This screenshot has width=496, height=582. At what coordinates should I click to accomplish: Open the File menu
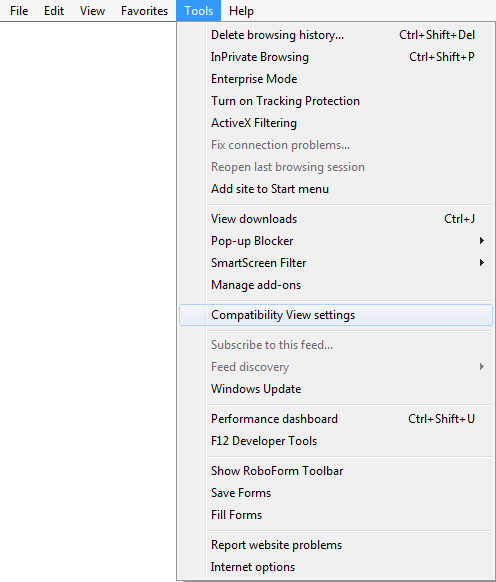click(19, 11)
